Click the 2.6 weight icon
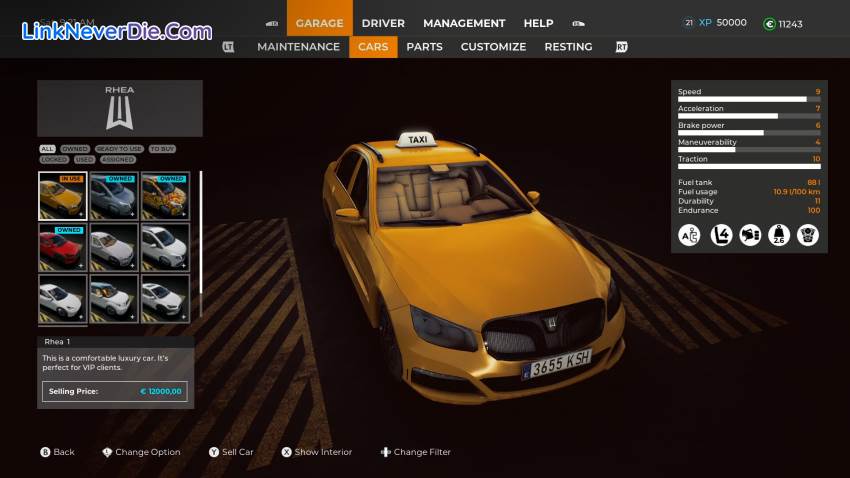Image resolution: width=850 pixels, height=478 pixels. click(x=779, y=235)
